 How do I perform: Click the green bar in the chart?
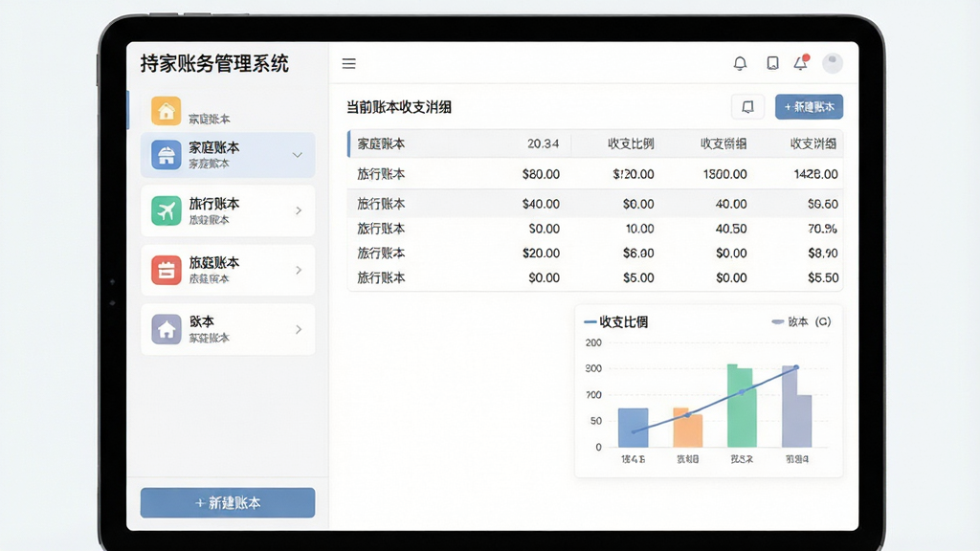pyautogui.click(x=742, y=406)
